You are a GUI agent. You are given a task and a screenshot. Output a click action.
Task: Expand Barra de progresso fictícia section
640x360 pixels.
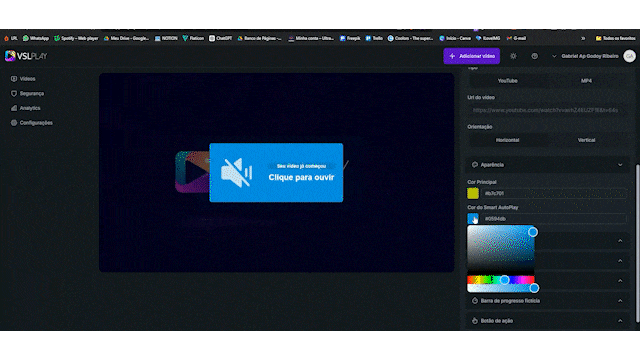(547, 301)
